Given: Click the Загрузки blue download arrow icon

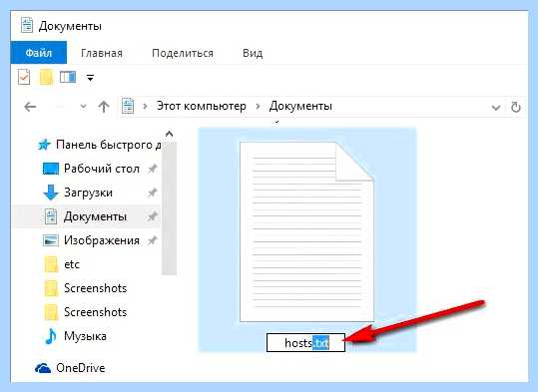Looking at the screenshot, I should [51, 193].
